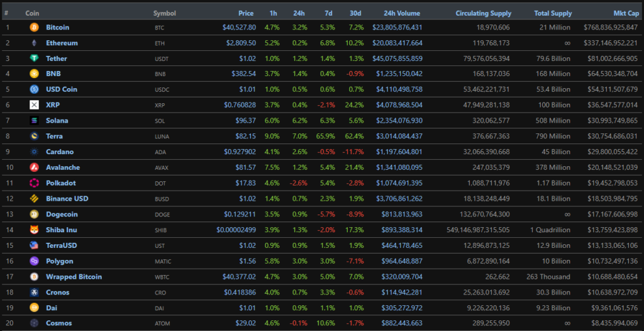644x331 pixels.
Task: Open the Binance USD coin link
Action: 67,199
